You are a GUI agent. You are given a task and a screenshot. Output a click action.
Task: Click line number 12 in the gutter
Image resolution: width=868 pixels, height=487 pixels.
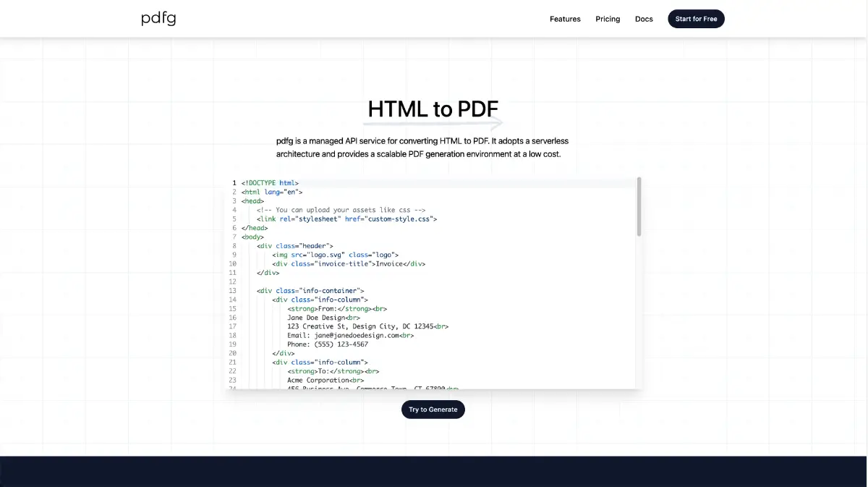[232, 281]
